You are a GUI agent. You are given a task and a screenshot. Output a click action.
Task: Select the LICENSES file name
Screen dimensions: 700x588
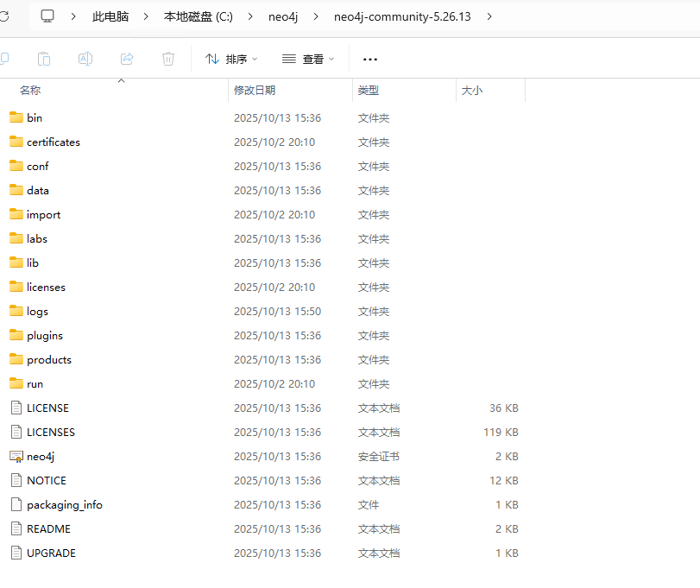pyautogui.click(x=51, y=433)
